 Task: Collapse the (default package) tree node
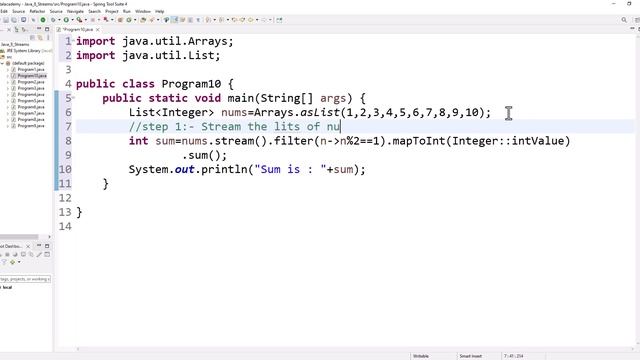(2, 63)
